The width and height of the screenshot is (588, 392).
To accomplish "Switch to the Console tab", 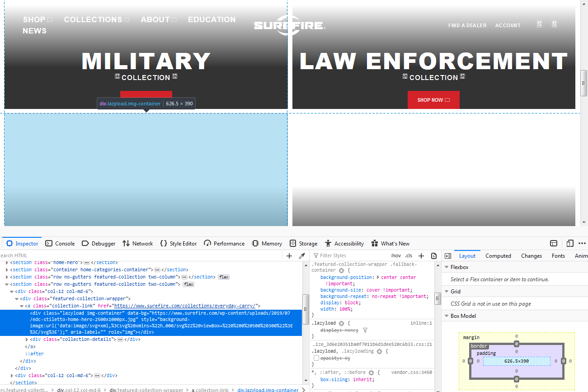I will tap(60, 243).
